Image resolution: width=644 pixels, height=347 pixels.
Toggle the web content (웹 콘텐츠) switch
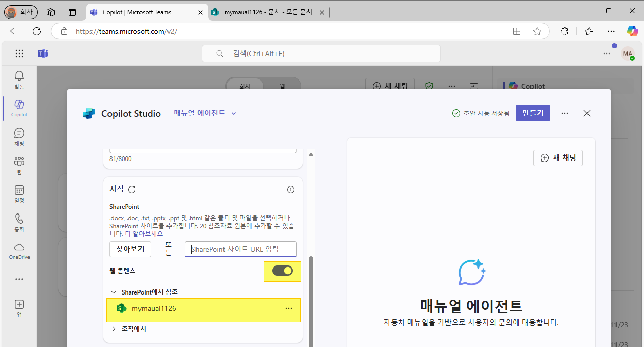(x=283, y=271)
